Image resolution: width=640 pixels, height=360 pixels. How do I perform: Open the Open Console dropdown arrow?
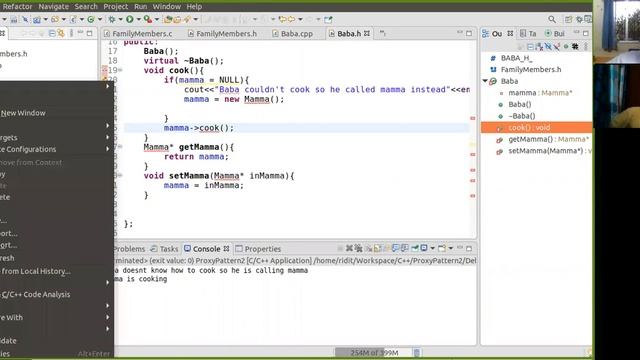coord(451,248)
